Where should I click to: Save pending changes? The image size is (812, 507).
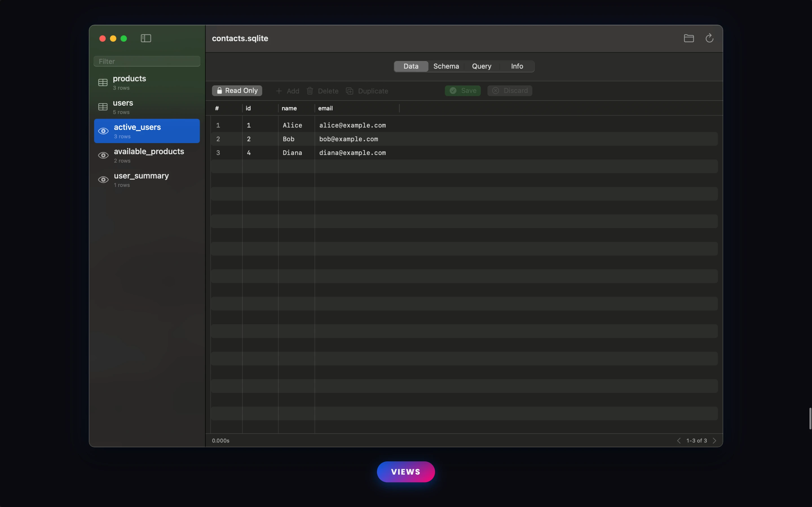click(462, 90)
